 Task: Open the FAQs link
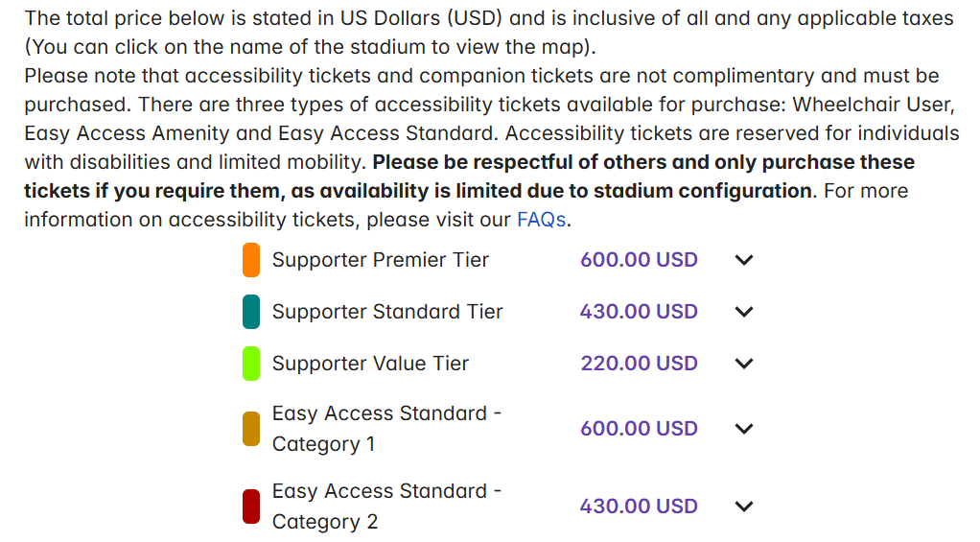[x=541, y=220]
